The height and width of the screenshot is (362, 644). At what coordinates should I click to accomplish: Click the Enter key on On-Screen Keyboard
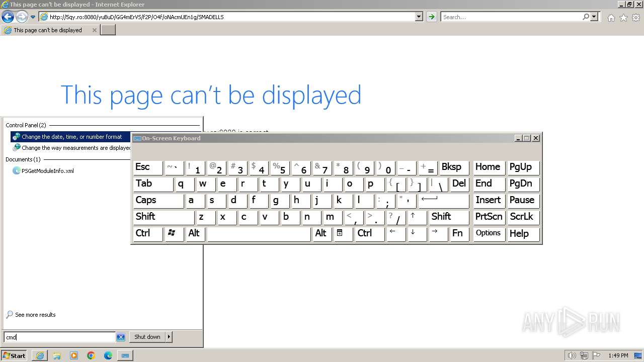click(x=443, y=201)
